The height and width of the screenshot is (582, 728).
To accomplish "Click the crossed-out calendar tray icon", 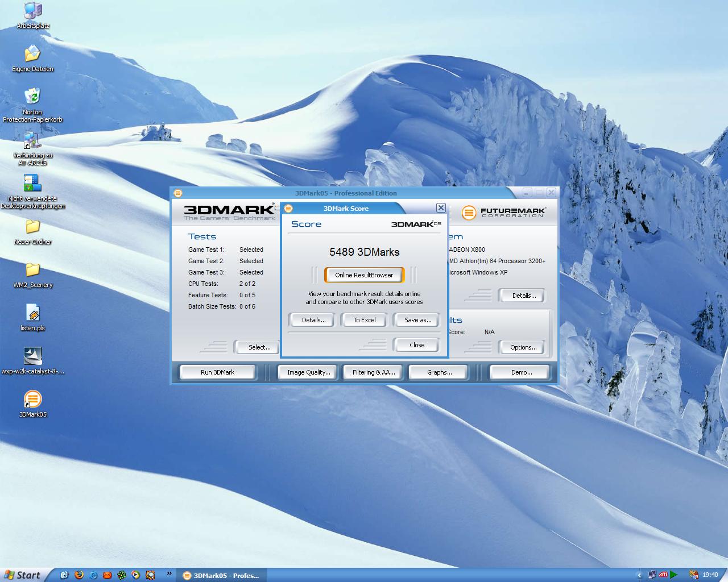I will pyautogui.click(x=694, y=575).
